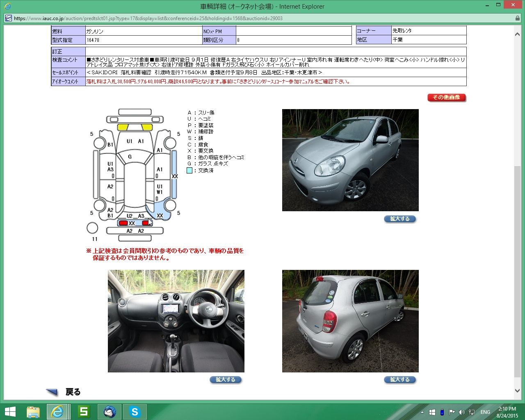Open File Explorer from the taskbar

click(33, 412)
